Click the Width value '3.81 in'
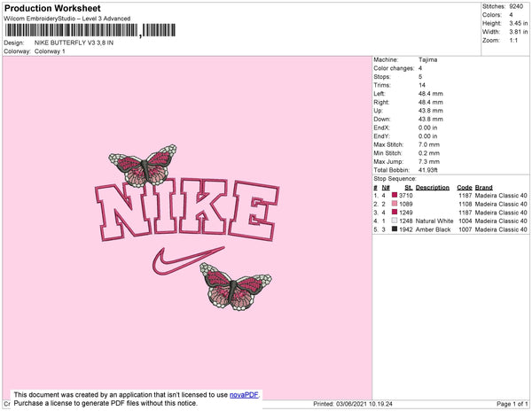 [x=518, y=32]
